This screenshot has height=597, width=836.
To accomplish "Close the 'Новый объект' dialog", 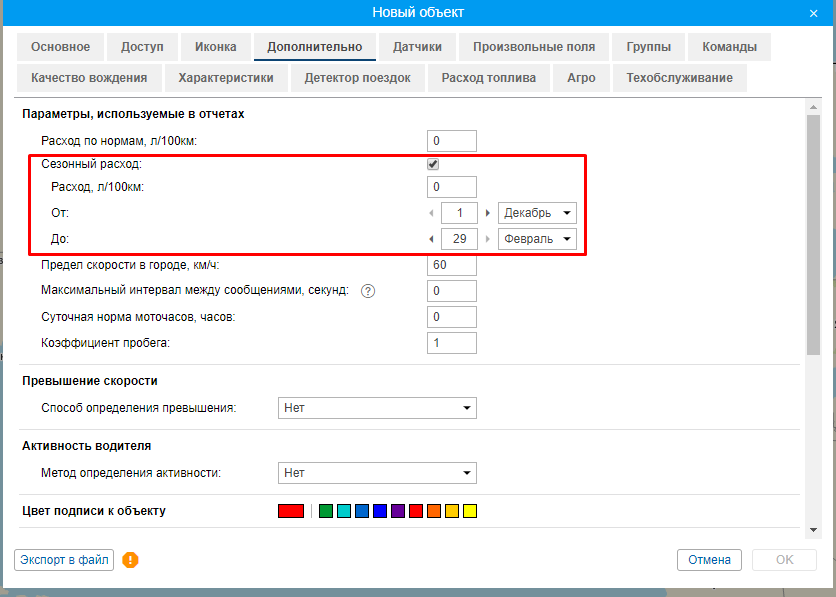I will point(814,13).
